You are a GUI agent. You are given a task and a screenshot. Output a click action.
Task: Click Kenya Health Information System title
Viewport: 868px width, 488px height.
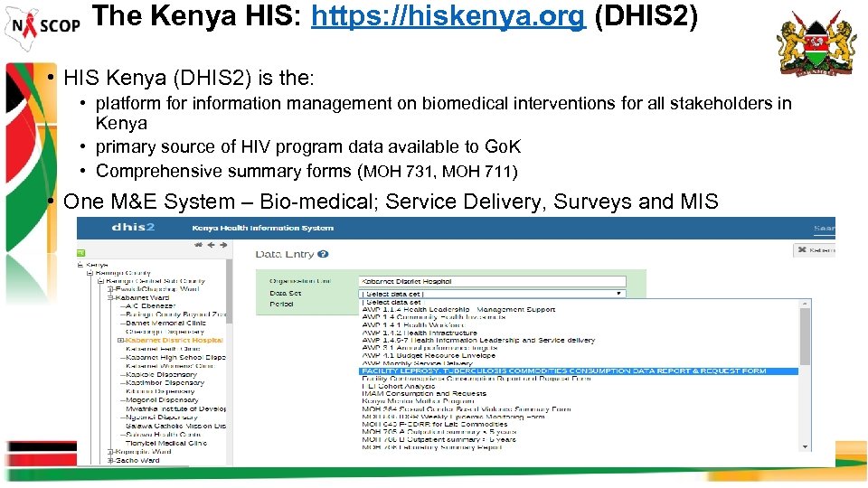click(x=262, y=228)
